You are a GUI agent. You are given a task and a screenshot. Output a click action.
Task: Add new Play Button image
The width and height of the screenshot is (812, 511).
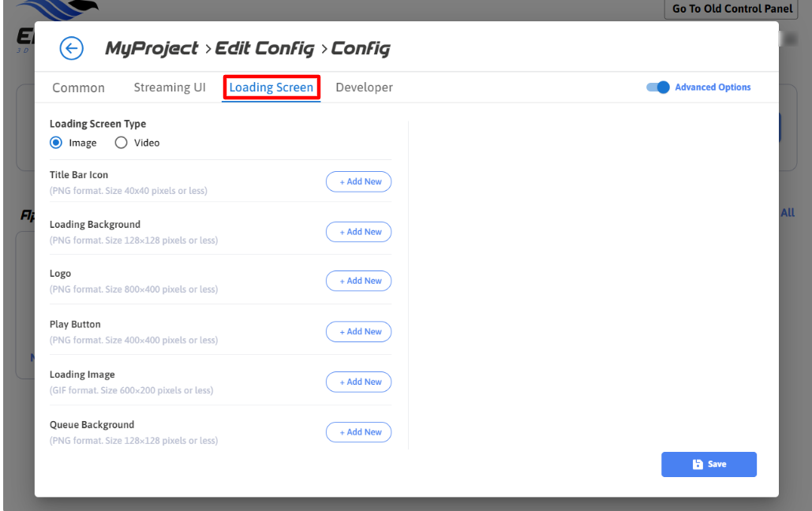pyautogui.click(x=359, y=332)
